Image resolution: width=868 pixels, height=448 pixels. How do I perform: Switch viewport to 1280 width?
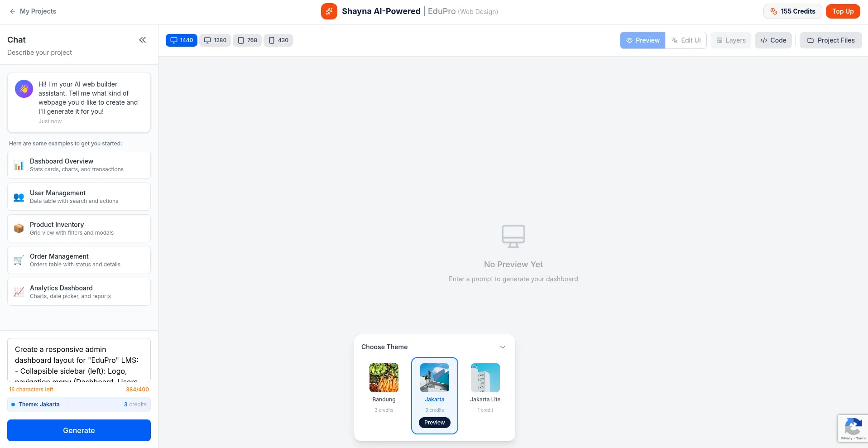coord(215,40)
